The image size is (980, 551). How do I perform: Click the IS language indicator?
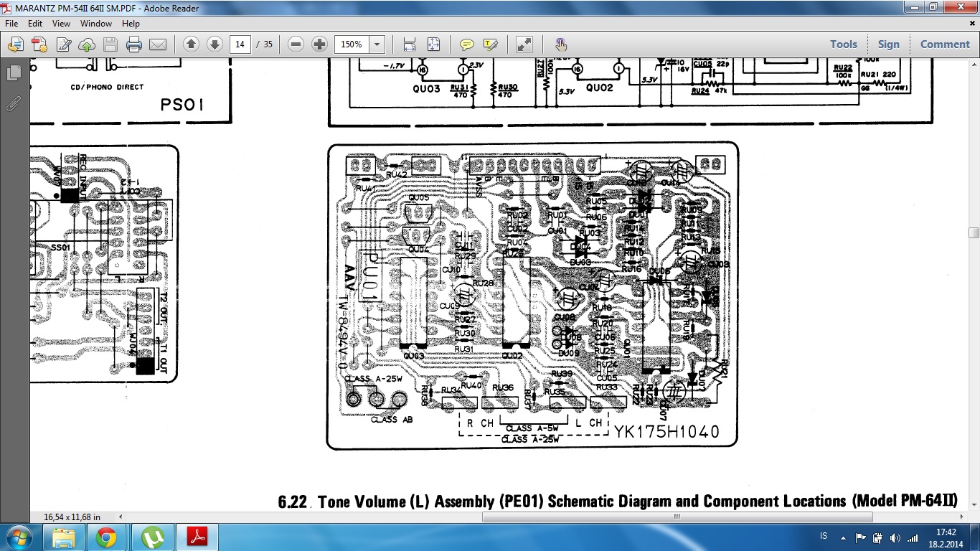pos(824,537)
